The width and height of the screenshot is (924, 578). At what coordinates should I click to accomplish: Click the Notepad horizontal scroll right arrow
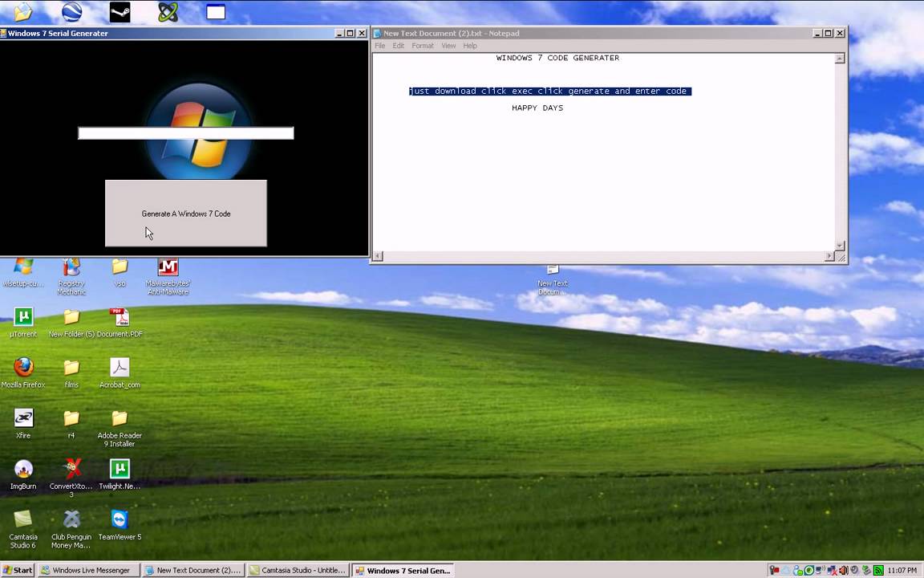pyautogui.click(x=829, y=256)
